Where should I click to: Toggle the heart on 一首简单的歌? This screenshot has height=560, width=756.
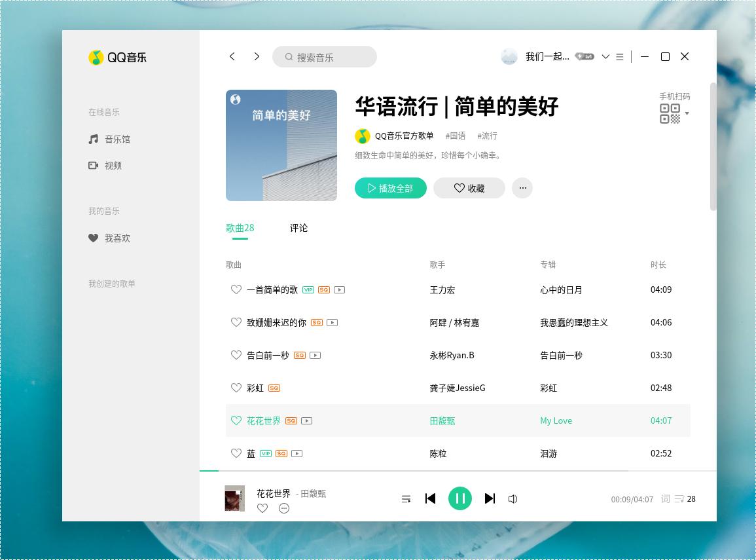point(236,289)
